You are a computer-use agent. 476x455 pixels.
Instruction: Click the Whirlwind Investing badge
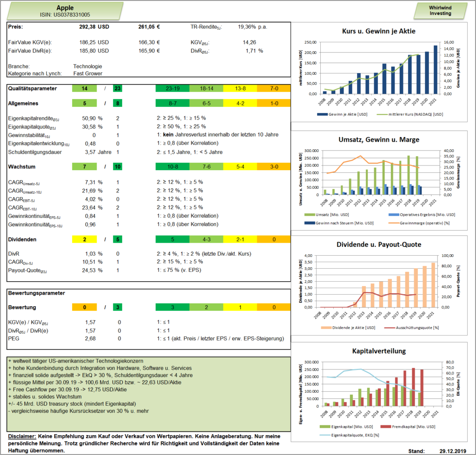(x=440, y=11)
